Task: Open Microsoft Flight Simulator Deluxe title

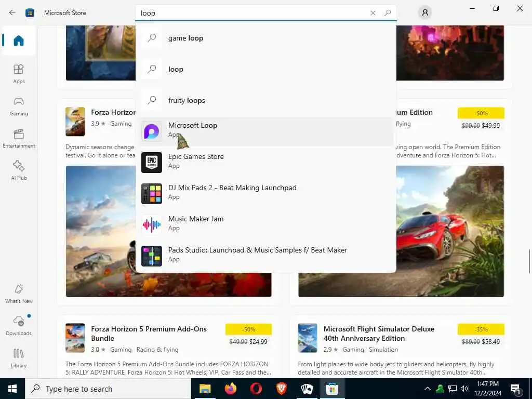Action: [x=379, y=334]
